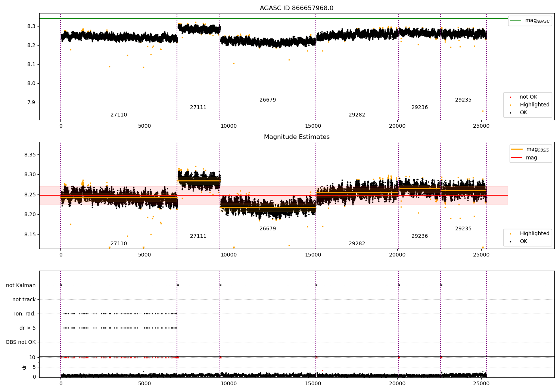Viewport: 560px width, 392px height.
Task: Click the 'not track' axis label
Action: click(24, 300)
